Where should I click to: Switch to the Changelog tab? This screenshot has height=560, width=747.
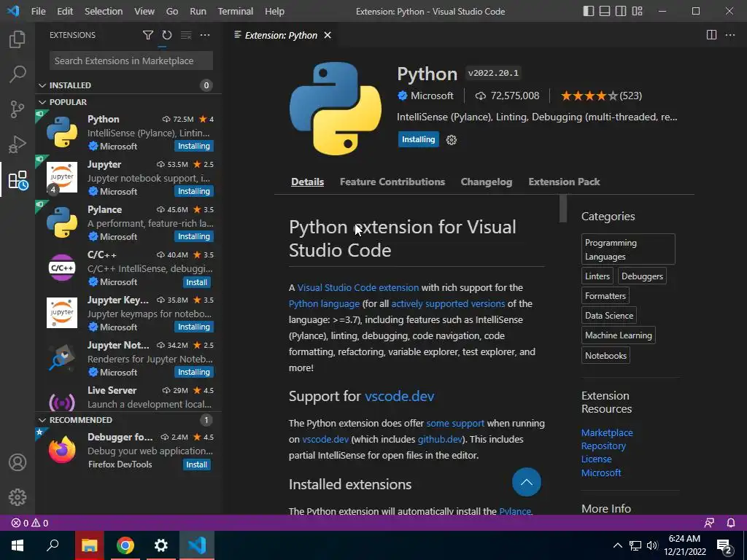(487, 182)
